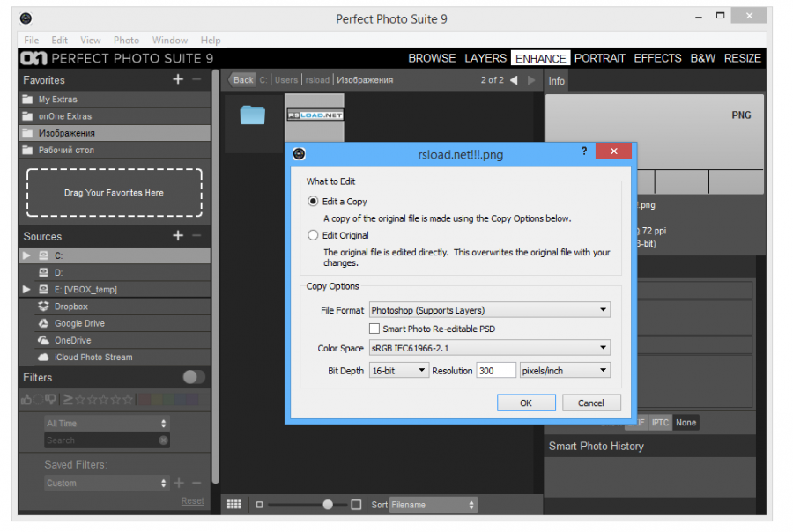This screenshot has width=793, height=532.
Task: Click the thumbnail size slider handle
Action: (328, 505)
